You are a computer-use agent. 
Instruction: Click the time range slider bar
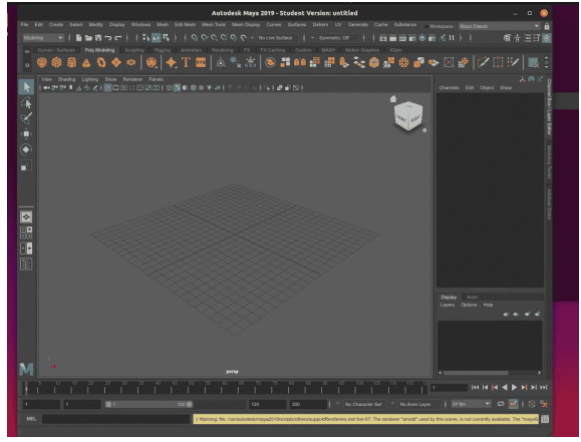tap(149, 404)
